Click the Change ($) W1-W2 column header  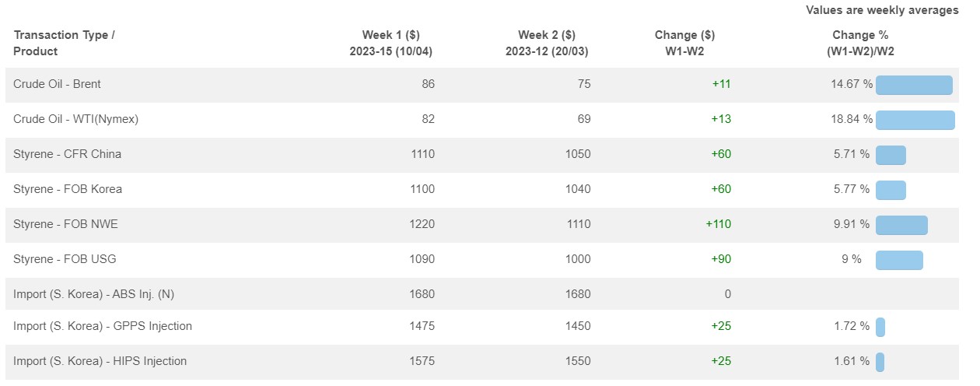point(685,43)
